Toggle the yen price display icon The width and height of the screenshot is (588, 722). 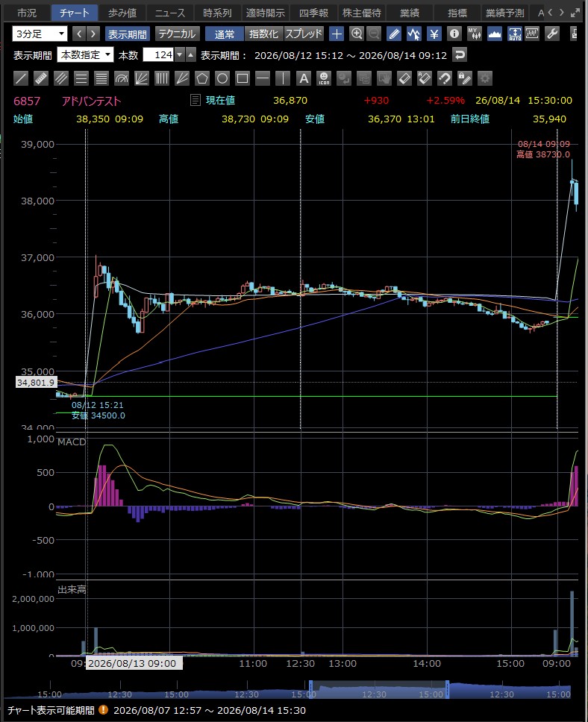point(434,34)
